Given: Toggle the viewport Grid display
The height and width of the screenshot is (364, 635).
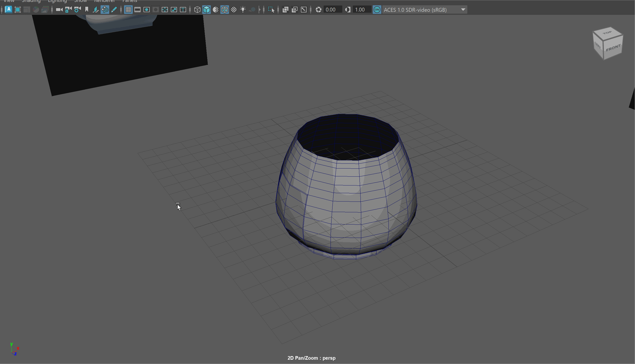Looking at the screenshot, I should pos(128,10).
